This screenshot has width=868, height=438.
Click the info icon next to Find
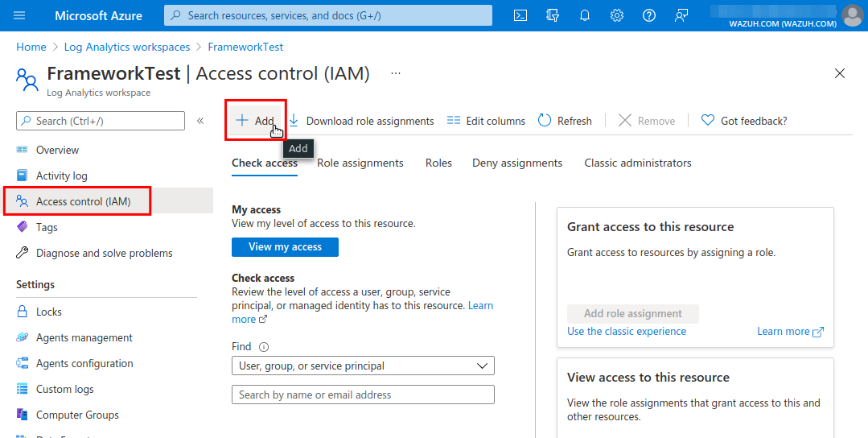[264, 347]
